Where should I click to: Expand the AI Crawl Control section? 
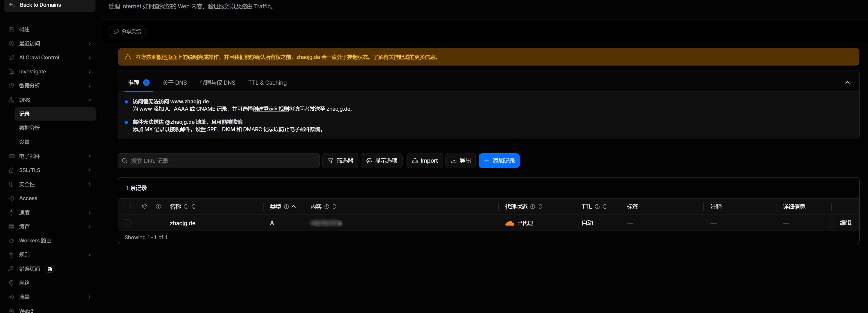(89, 58)
